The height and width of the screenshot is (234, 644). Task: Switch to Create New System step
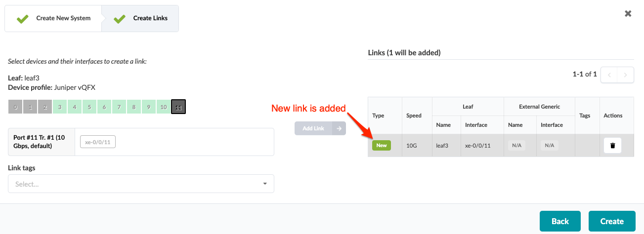pos(53,19)
